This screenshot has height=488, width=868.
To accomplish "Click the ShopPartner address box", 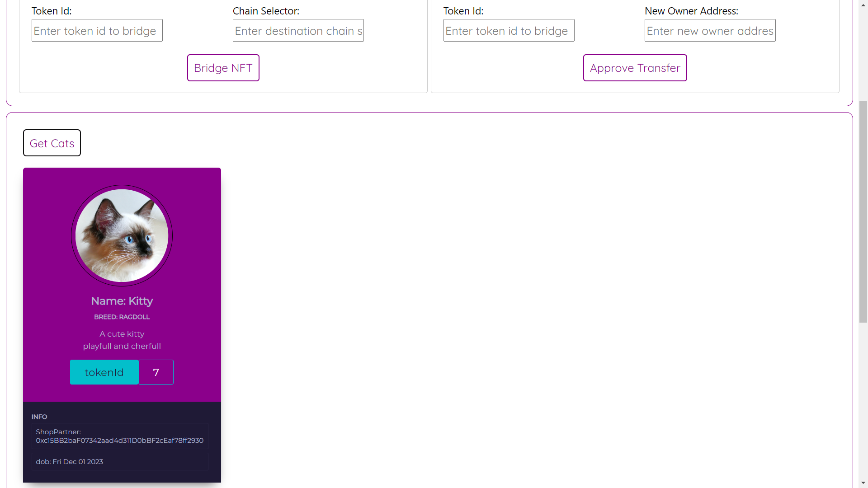I will pos(120,436).
